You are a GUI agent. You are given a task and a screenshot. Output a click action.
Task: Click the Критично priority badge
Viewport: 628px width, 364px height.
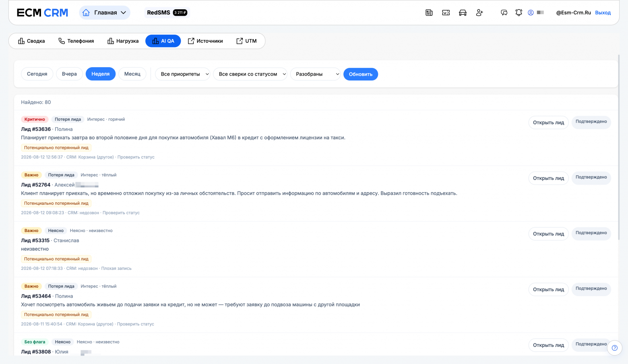[x=35, y=119]
